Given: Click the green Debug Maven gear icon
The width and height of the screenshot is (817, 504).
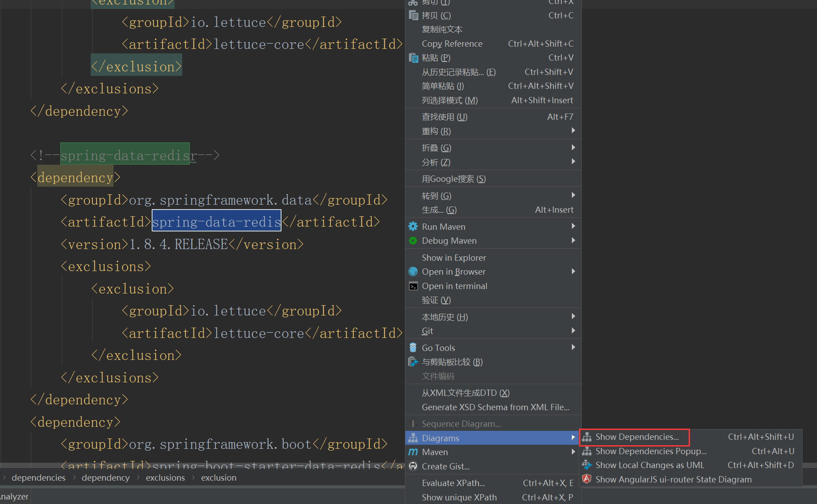Looking at the screenshot, I should click(x=413, y=241).
